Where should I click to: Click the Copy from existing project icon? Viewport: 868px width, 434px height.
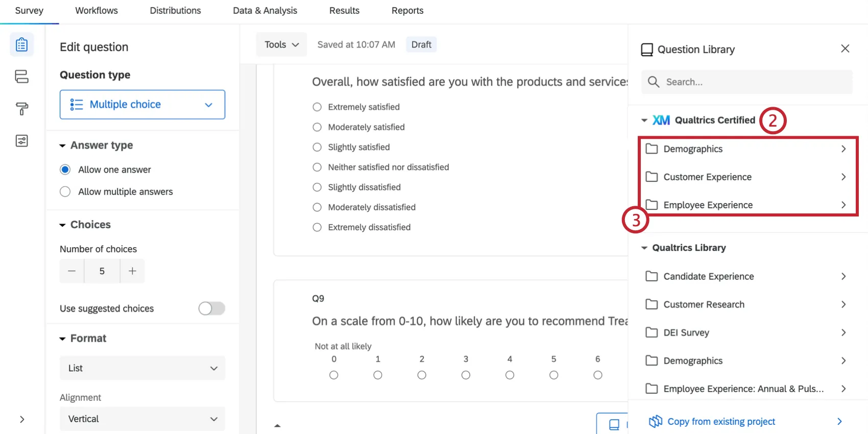(656, 421)
